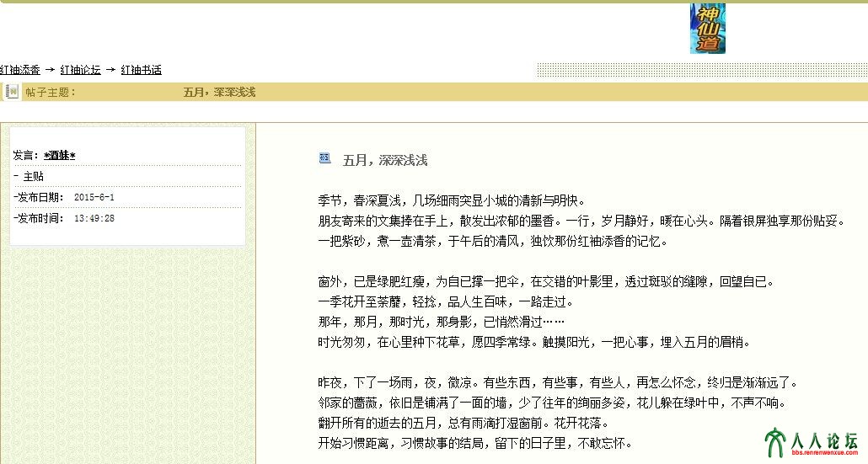Click the 神仙道 game ad banner

(708, 29)
